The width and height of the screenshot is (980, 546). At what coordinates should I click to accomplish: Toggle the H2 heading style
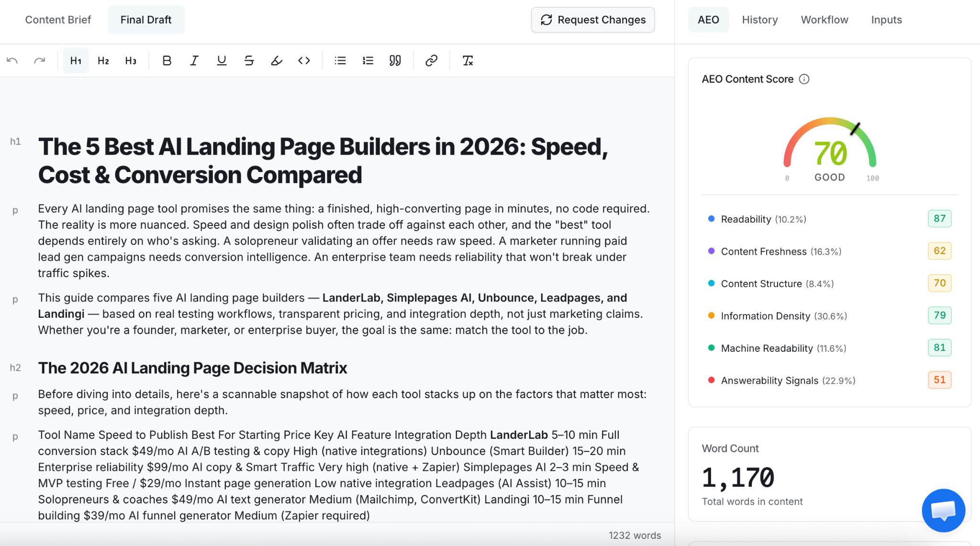click(x=103, y=61)
